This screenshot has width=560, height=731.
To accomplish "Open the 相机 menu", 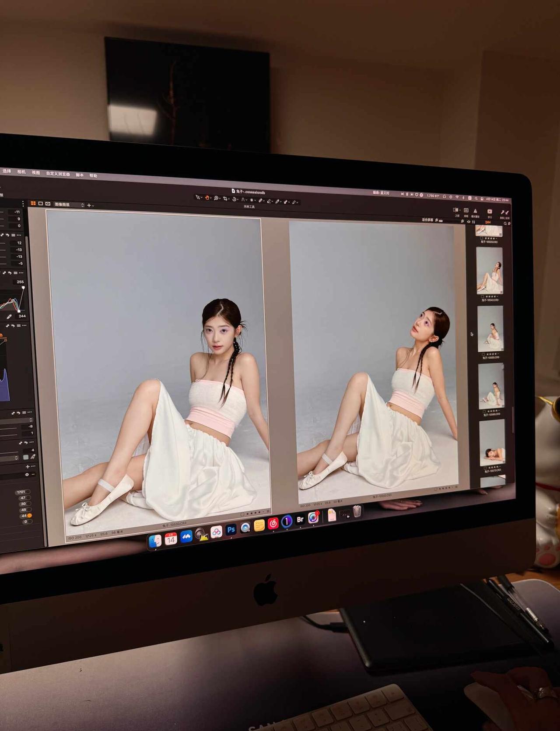I will [21, 172].
